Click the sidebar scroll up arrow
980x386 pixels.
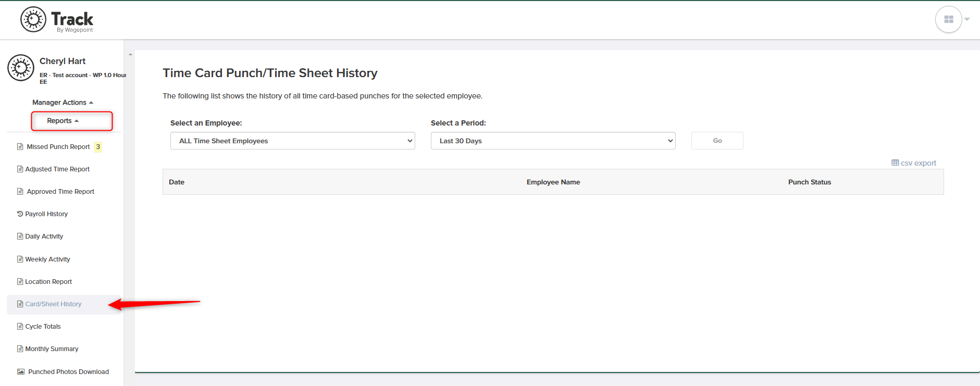point(130,54)
